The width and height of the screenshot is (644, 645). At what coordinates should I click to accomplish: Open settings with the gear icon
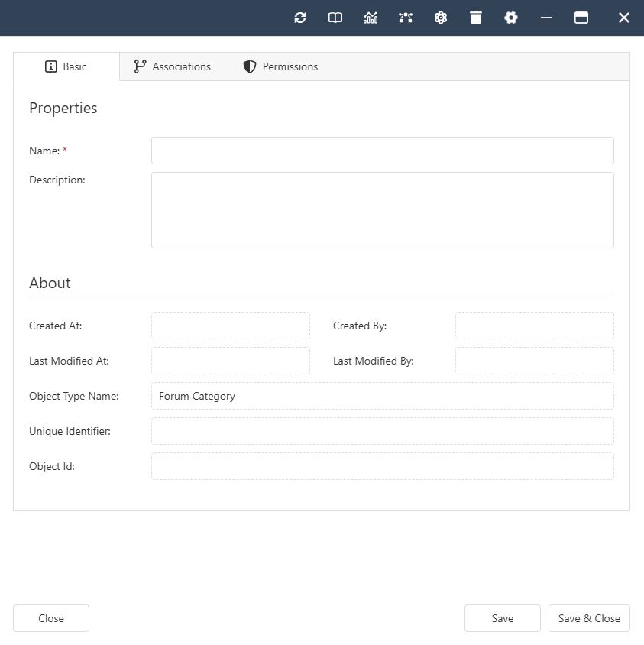click(511, 18)
